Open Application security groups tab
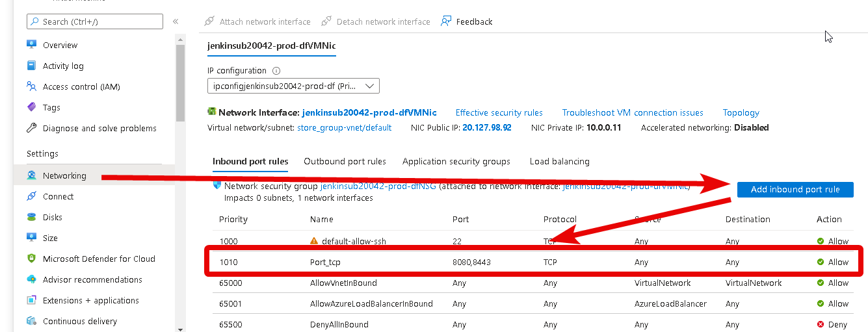The height and width of the screenshot is (332, 868). click(456, 161)
